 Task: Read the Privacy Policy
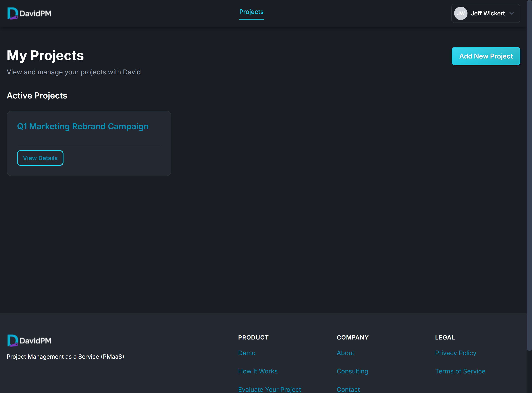[x=456, y=353]
